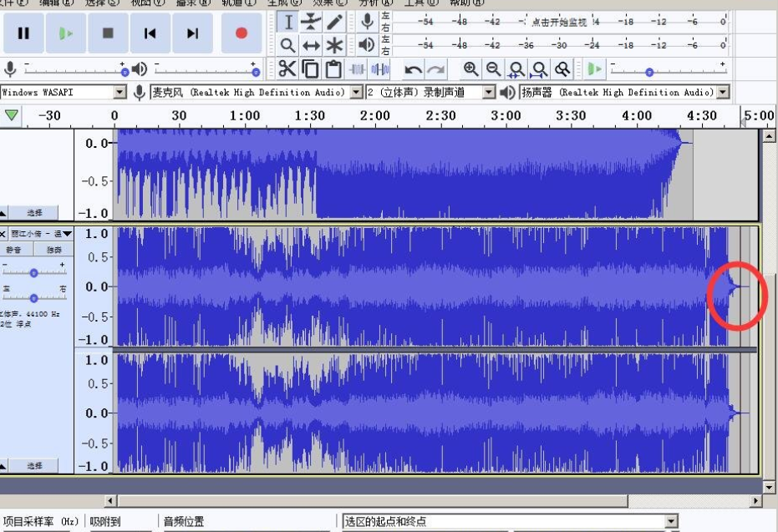
Task: Click the horizontal scrollbar left arrow
Action: [x=110, y=501]
